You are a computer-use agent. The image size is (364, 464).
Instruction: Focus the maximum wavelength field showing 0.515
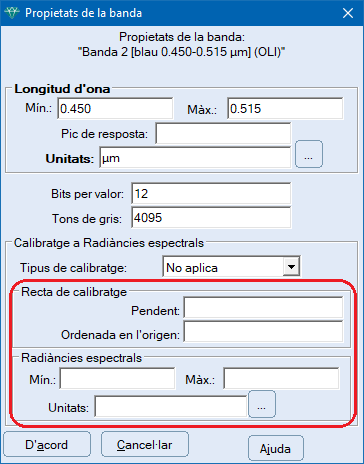(x=285, y=108)
